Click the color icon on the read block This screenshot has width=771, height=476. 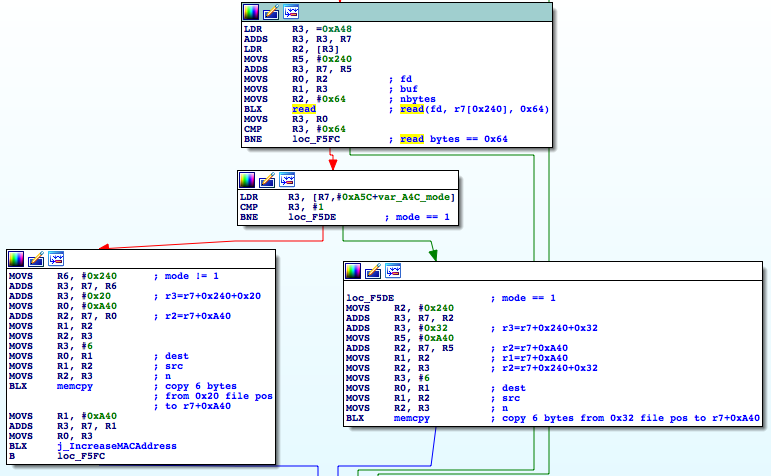(251, 12)
